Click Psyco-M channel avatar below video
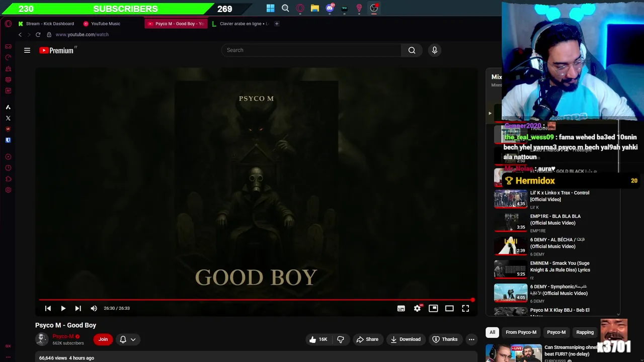 42,339
